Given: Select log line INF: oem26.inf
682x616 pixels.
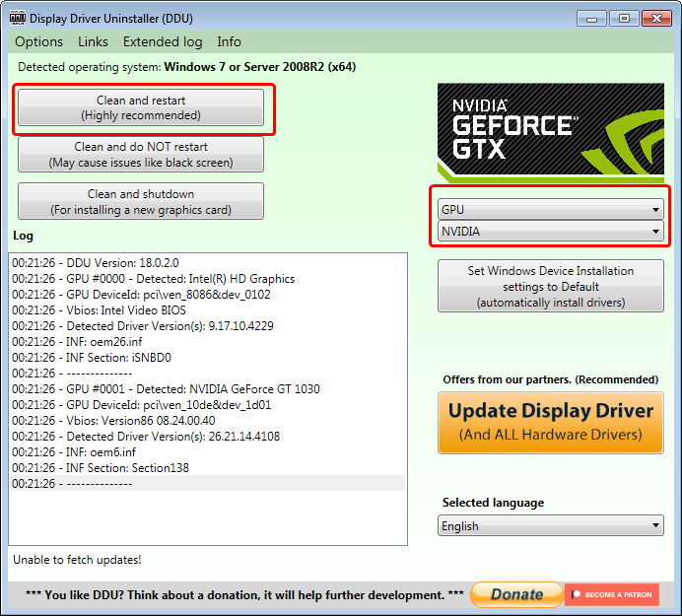Looking at the screenshot, I should click(207, 341).
